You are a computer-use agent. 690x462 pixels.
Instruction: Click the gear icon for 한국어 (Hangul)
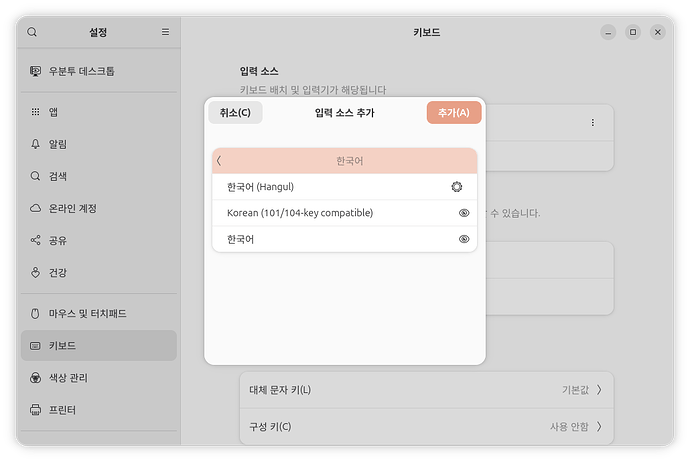point(458,187)
